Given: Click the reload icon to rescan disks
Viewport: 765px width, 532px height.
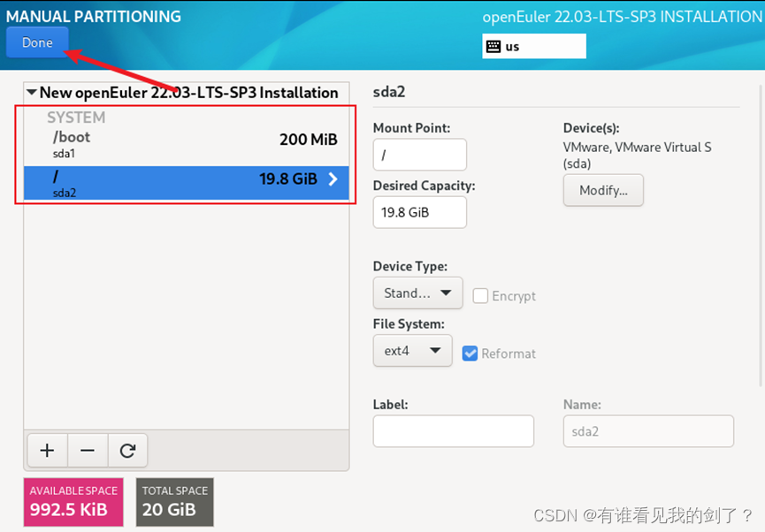Looking at the screenshot, I should 127,451.
